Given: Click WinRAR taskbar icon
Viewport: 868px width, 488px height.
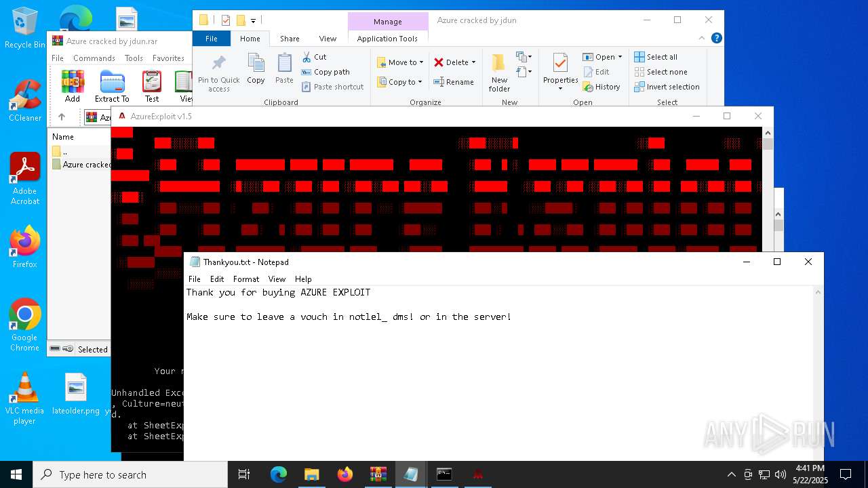Looking at the screenshot, I should tap(378, 474).
